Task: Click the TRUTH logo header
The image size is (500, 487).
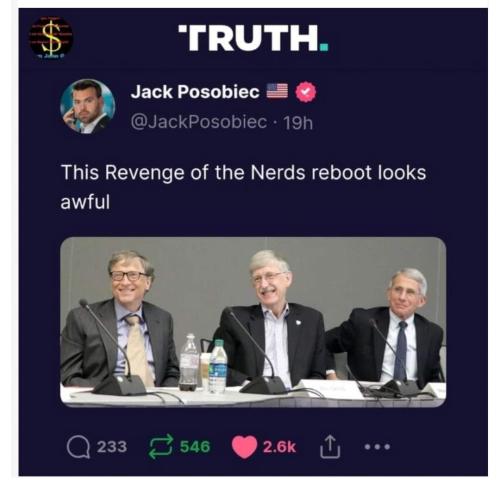Action: [253, 38]
